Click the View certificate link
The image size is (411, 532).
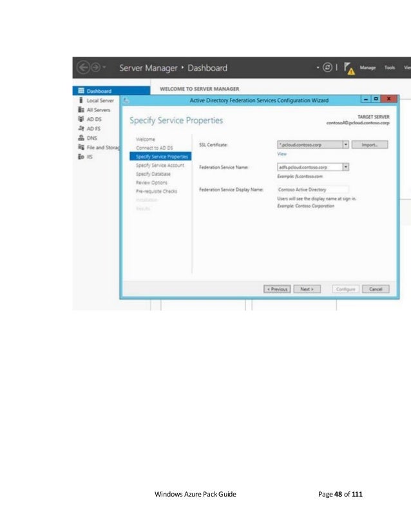(282, 154)
